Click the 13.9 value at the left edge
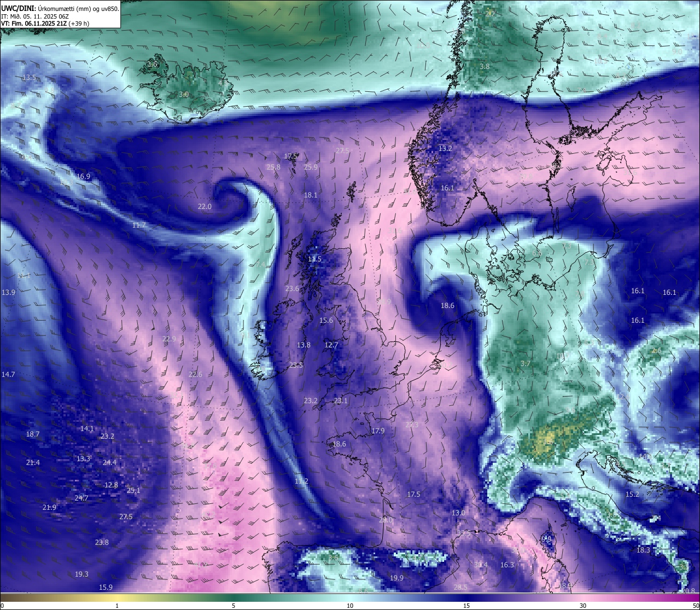Screen dimensions: 700x610 click(x=8, y=293)
